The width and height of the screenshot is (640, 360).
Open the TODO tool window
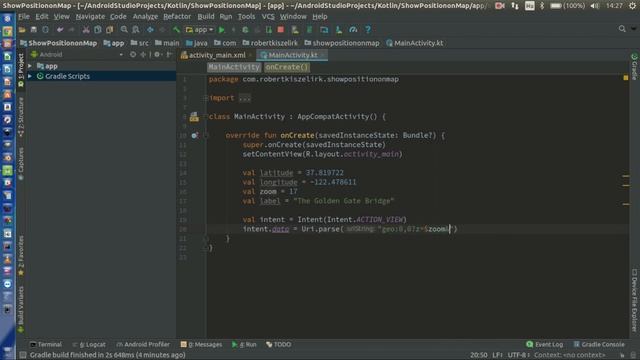click(x=278, y=344)
